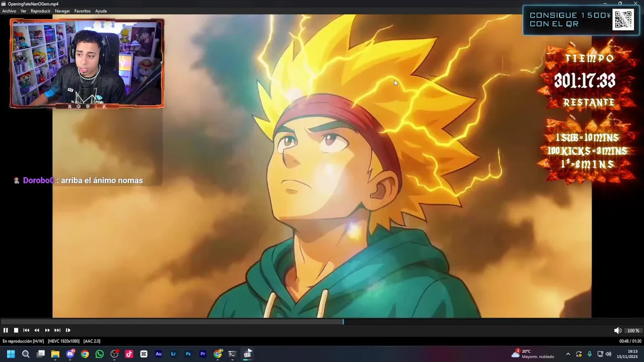Expand the hidden system tray icons chevron
The width and height of the screenshot is (644, 362).
(568, 354)
